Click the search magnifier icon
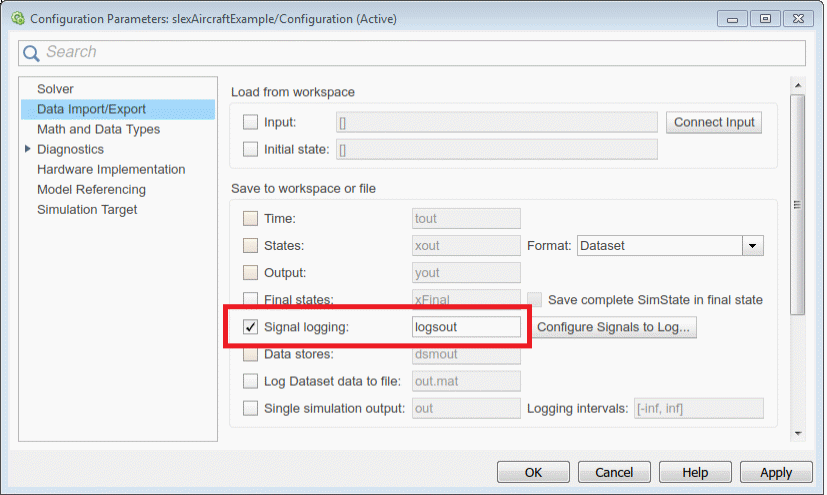Image resolution: width=827 pixels, height=495 pixels. pyautogui.click(x=31, y=53)
